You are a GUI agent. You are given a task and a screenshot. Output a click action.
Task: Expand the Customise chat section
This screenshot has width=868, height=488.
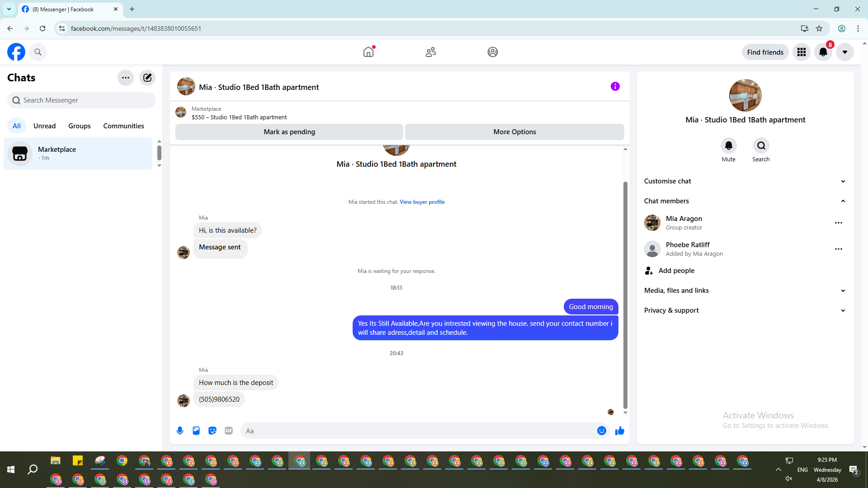745,181
